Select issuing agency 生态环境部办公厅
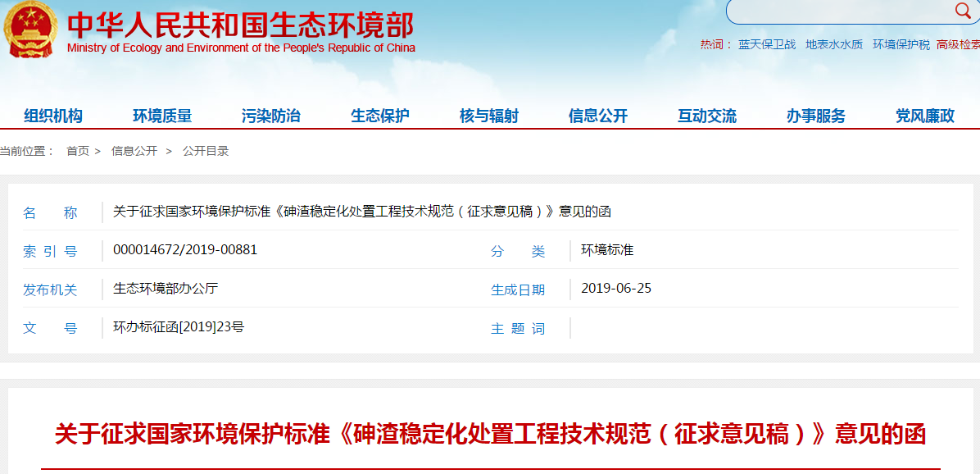The height and width of the screenshot is (474, 980). (166, 289)
